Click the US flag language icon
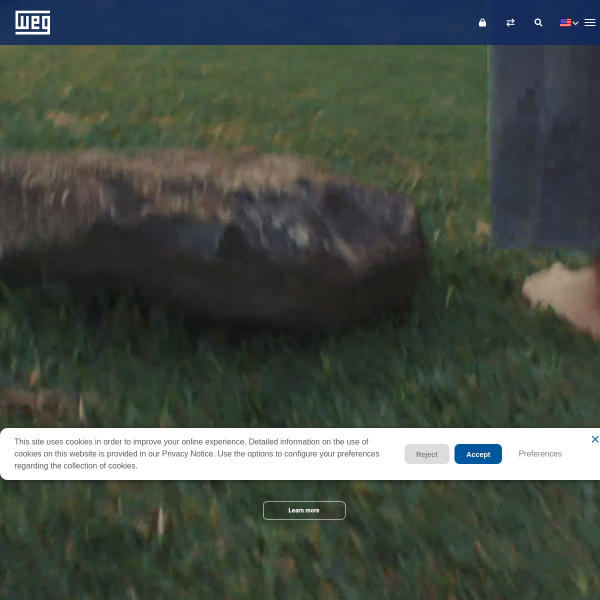The height and width of the screenshot is (600, 600). pos(565,23)
